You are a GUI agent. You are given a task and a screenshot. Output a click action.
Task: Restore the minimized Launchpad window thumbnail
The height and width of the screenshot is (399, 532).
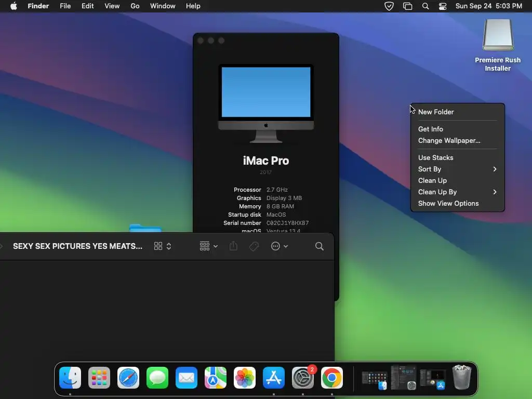coord(374,379)
